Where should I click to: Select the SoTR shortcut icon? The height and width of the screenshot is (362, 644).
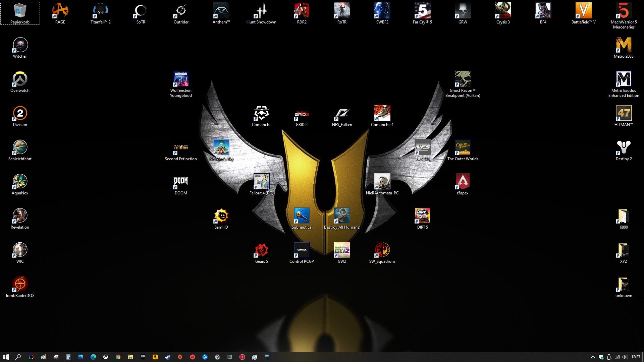coord(141,11)
